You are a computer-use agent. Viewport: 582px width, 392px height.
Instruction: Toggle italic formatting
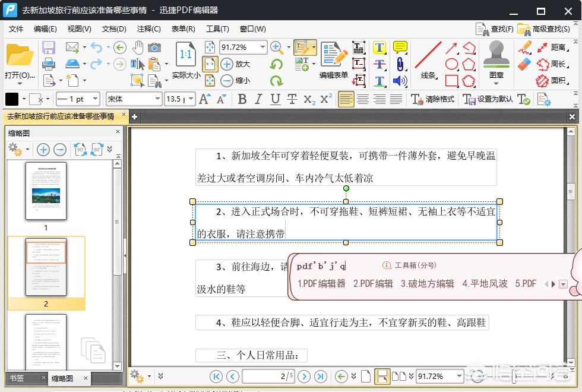[258, 99]
